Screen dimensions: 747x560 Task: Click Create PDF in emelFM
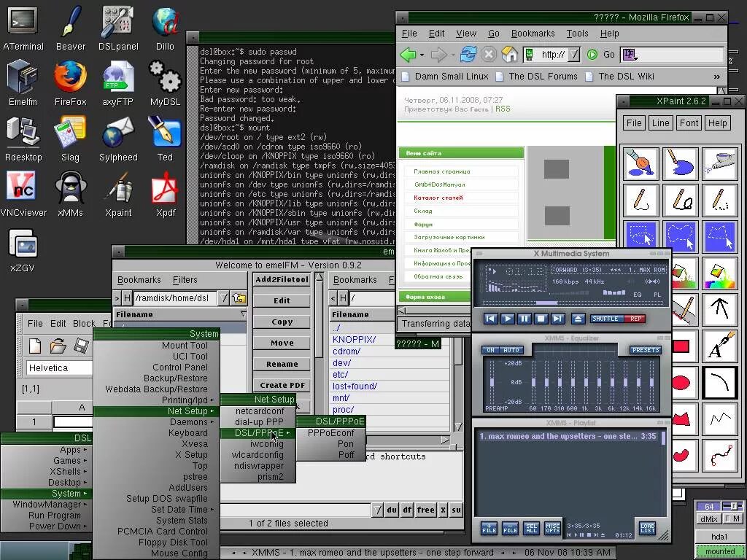pos(282,385)
